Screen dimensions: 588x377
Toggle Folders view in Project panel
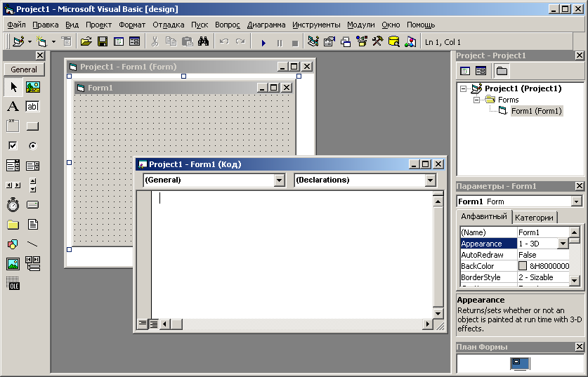pyautogui.click(x=502, y=71)
